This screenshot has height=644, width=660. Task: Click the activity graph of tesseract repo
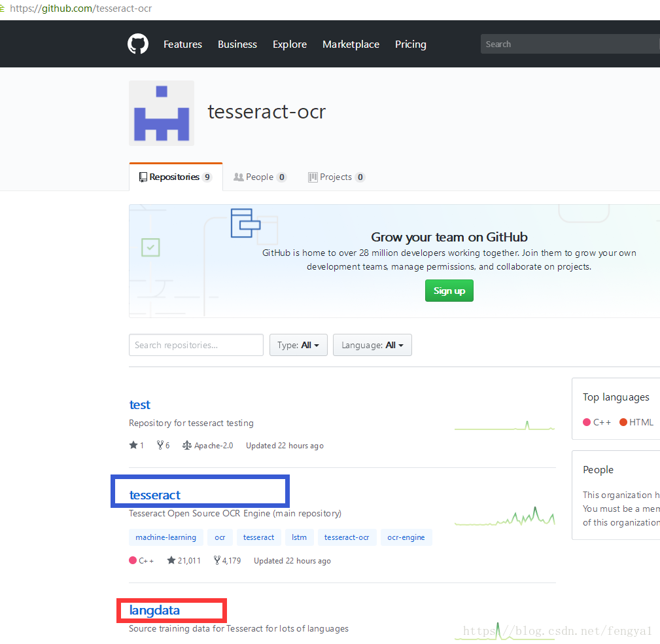click(x=505, y=516)
